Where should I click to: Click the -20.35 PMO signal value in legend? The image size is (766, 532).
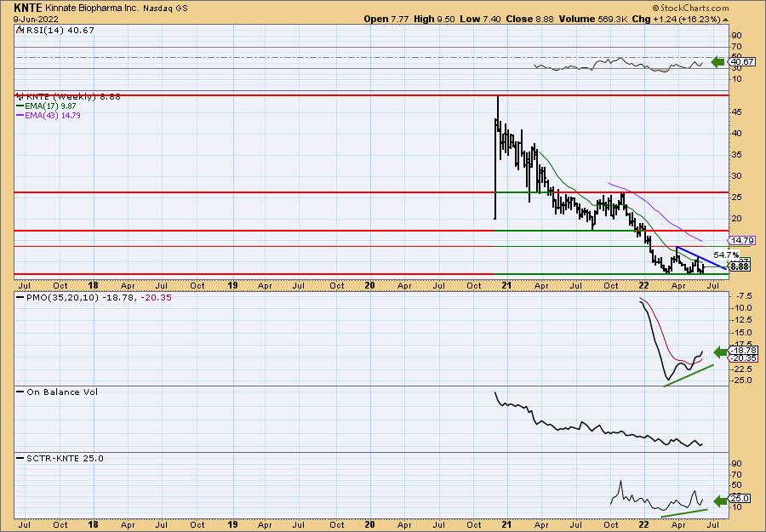pos(156,297)
